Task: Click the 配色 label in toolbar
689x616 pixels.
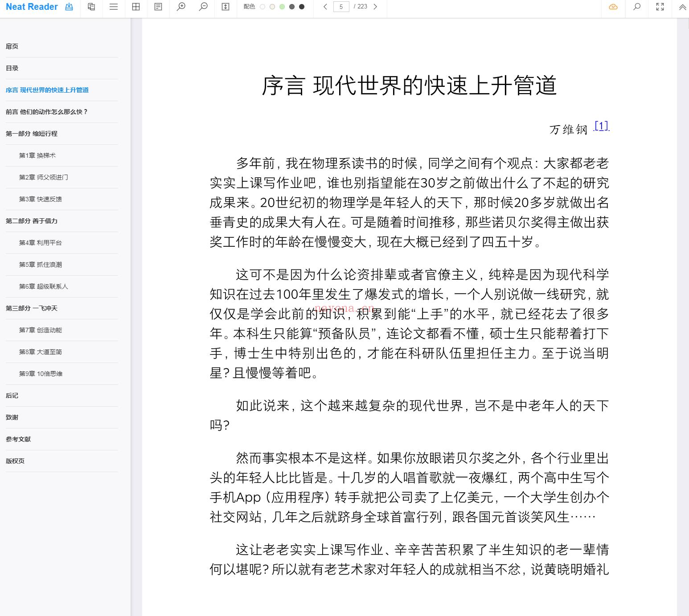Action: tap(249, 7)
